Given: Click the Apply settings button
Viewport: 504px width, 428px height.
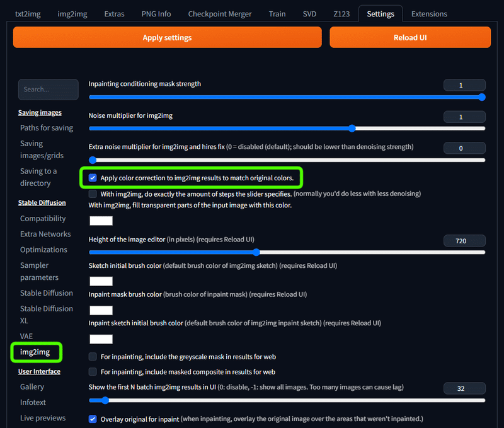Looking at the screenshot, I should coord(167,37).
